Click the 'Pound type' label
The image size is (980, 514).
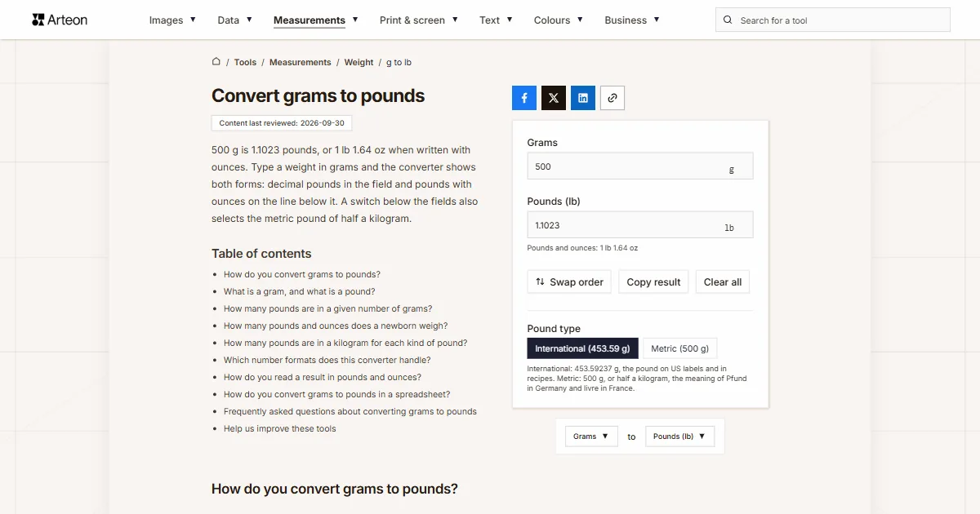click(x=554, y=329)
